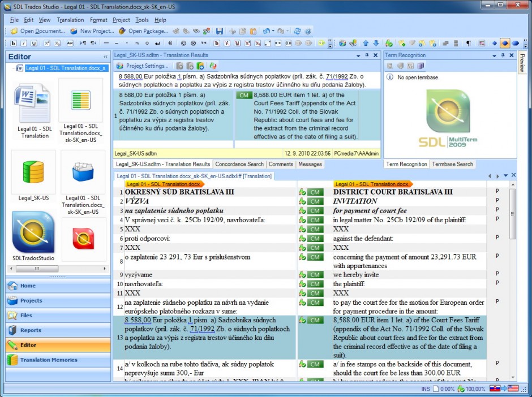This screenshot has height=397, width=532.
Task: Click the euro symbol insertion icon
Action: [x=170, y=44]
